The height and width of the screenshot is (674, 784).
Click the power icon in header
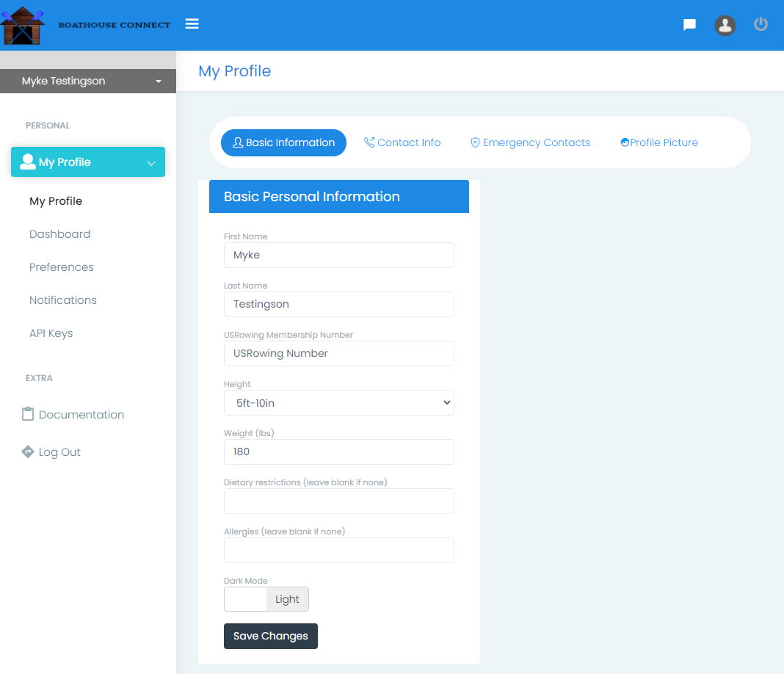[761, 24]
